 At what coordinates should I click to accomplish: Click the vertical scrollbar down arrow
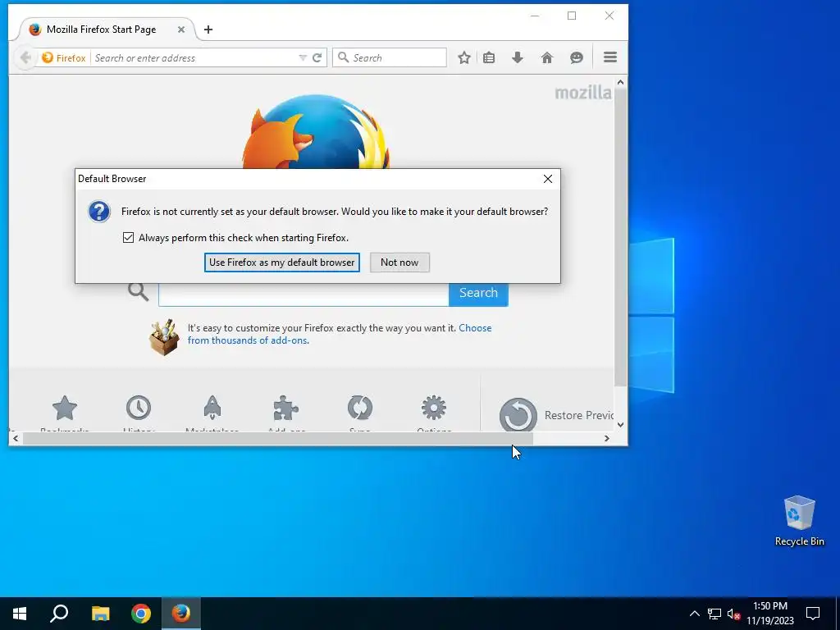(620, 425)
